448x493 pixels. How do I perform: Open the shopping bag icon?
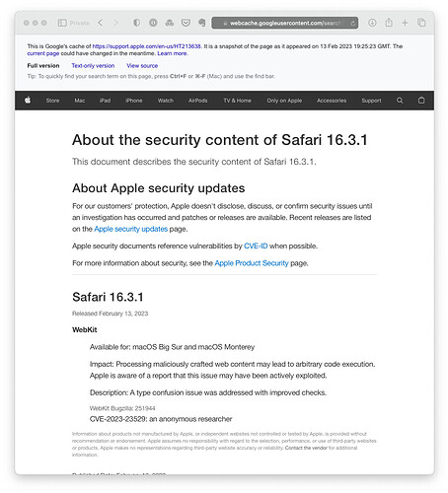coord(421,101)
